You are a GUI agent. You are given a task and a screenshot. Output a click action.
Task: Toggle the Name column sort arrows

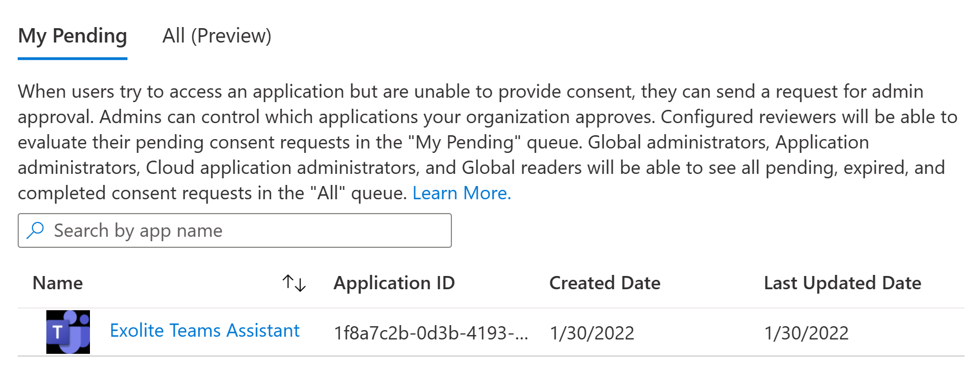point(294,283)
